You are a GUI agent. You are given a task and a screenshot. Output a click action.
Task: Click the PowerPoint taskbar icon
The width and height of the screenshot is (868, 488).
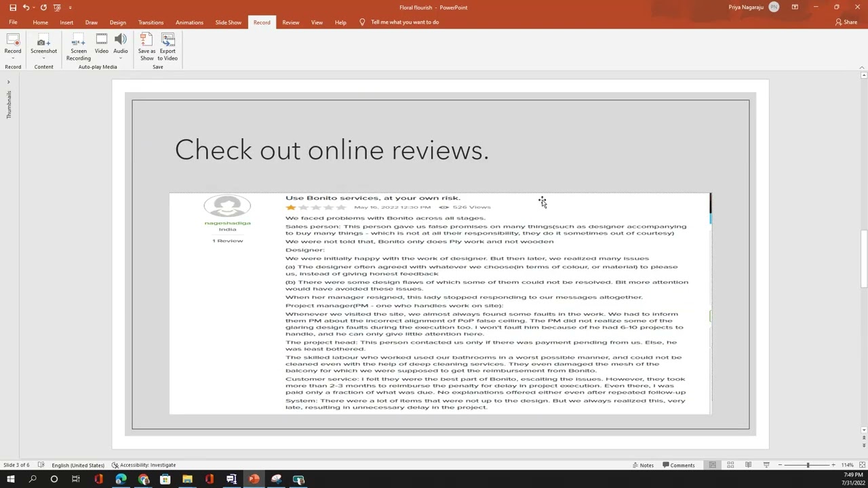254,480
